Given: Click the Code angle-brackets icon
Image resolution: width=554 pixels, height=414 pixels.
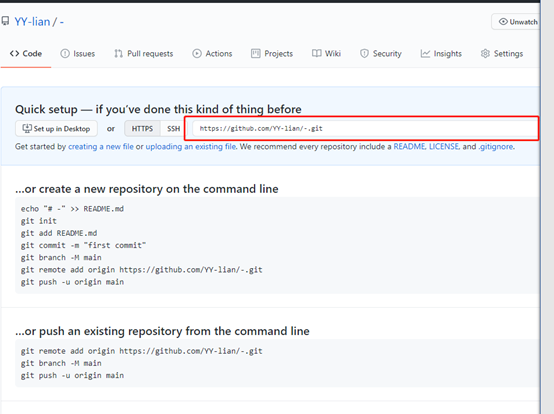Looking at the screenshot, I should coord(14,53).
